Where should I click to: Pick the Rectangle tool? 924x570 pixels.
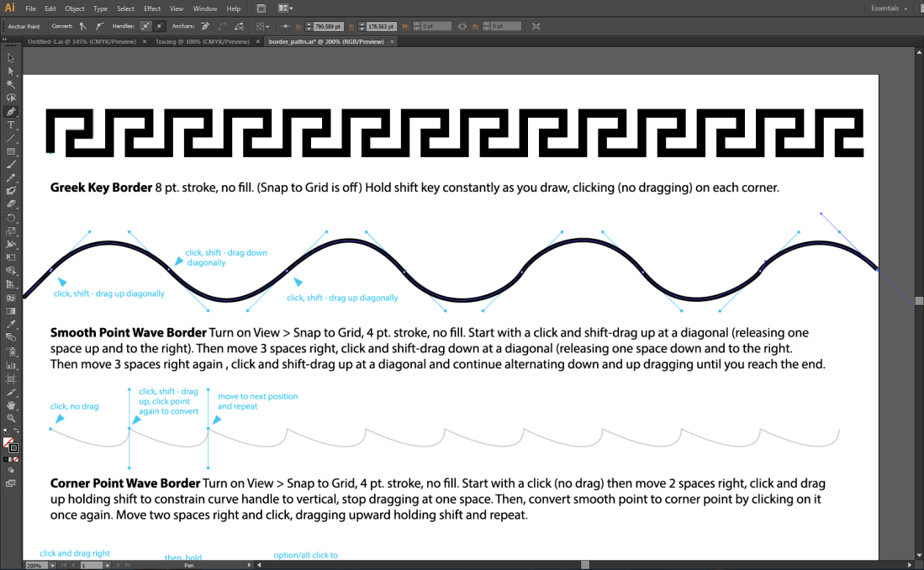(x=11, y=151)
